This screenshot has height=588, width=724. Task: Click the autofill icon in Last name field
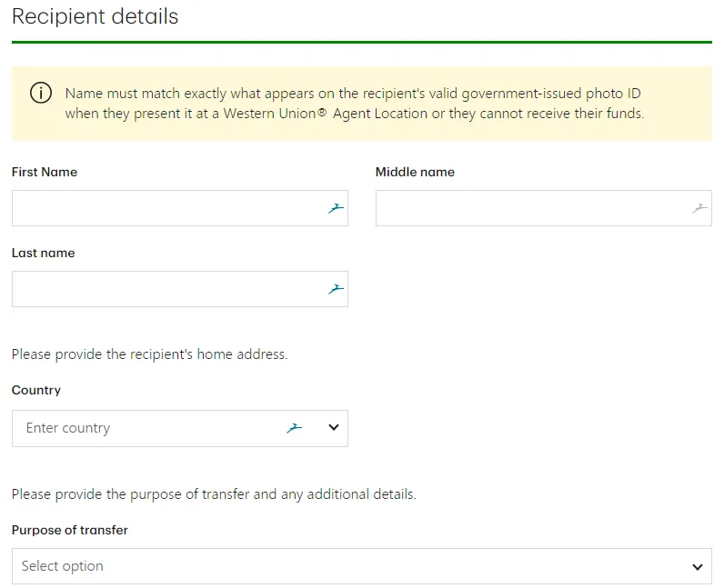click(x=337, y=289)
